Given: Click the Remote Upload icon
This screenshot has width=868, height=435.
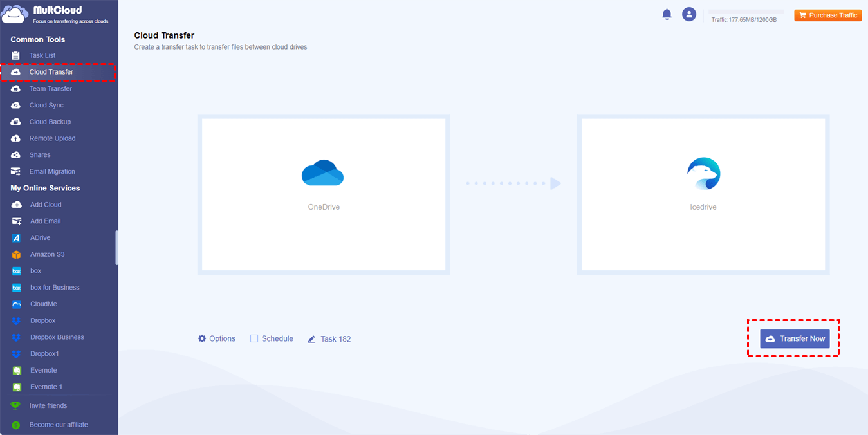Looking at the screenshot, I should click(x=16, y=138).
